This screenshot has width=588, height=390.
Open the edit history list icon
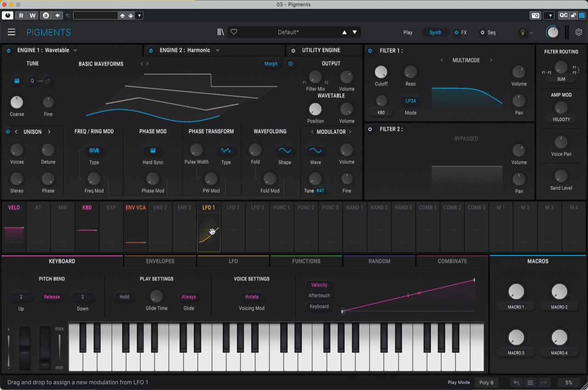tap(530, 383)
